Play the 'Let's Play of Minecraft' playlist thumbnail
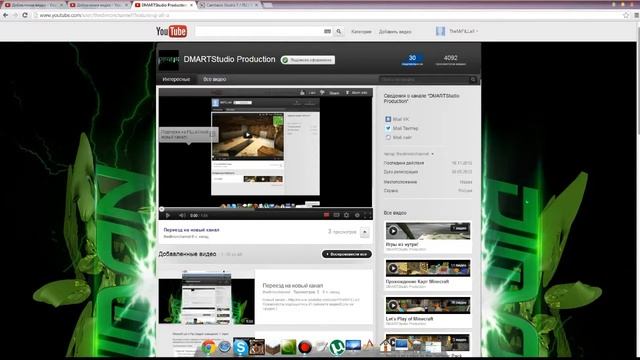The width and height of the screenshot is (640, 360). (428, 305)
